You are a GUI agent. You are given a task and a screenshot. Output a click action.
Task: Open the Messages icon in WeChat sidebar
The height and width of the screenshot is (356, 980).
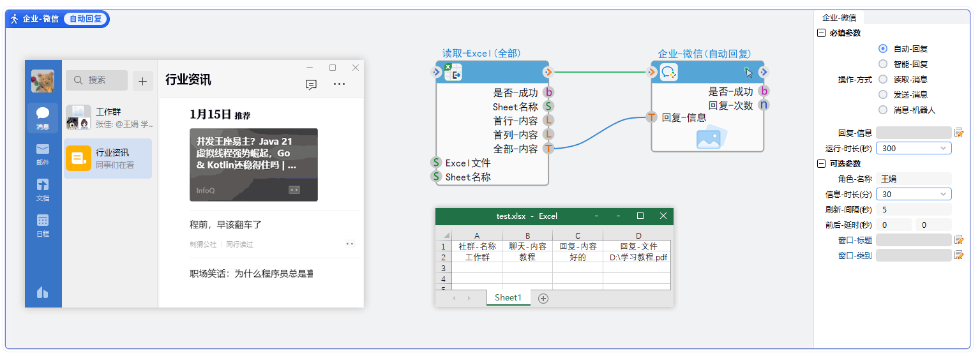43,117
